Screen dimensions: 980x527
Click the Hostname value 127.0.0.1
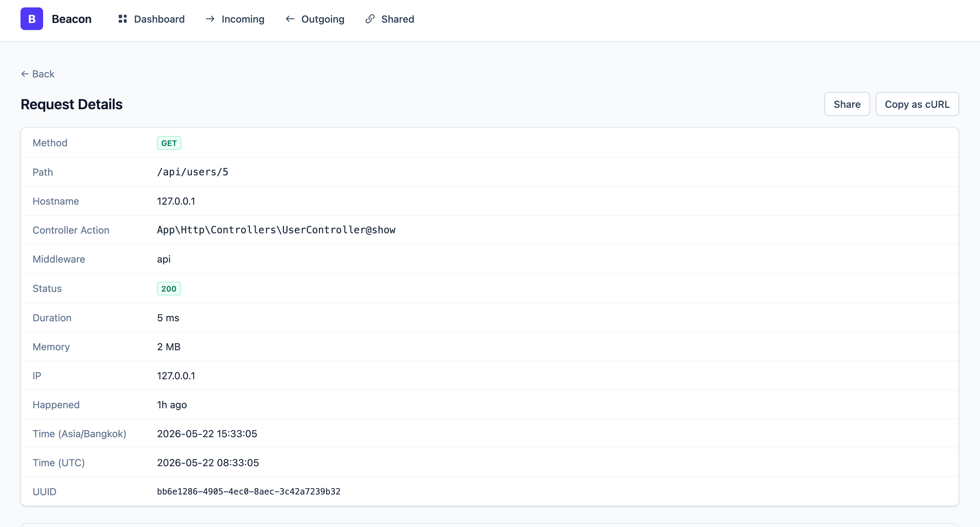(x=176, y=201)
